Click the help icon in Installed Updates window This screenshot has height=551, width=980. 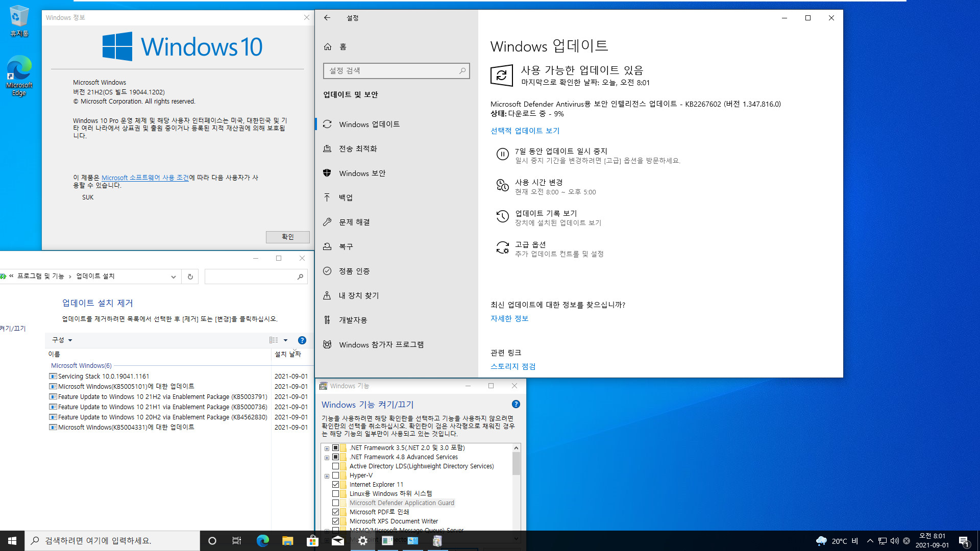[302, 340]
